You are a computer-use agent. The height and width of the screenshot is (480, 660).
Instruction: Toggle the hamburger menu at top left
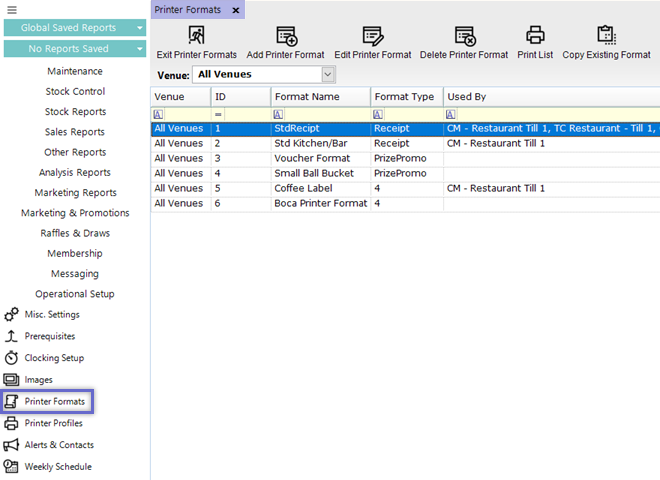point(12,9)
